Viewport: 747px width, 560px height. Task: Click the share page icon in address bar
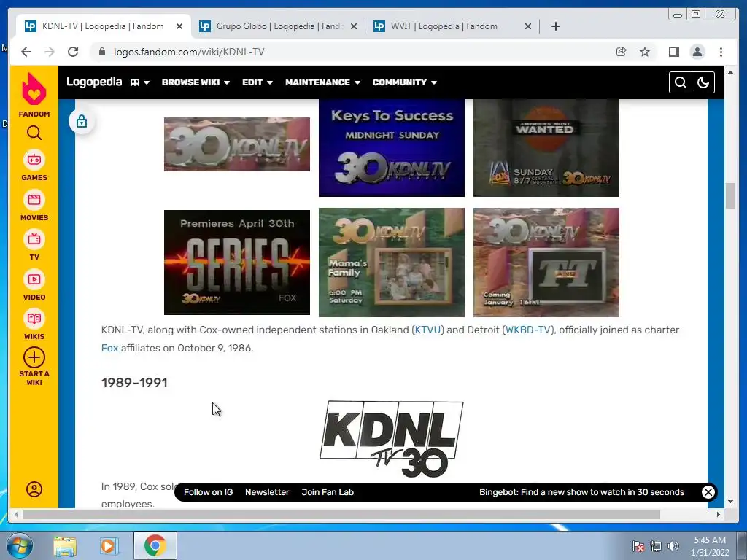coord(621,52)
